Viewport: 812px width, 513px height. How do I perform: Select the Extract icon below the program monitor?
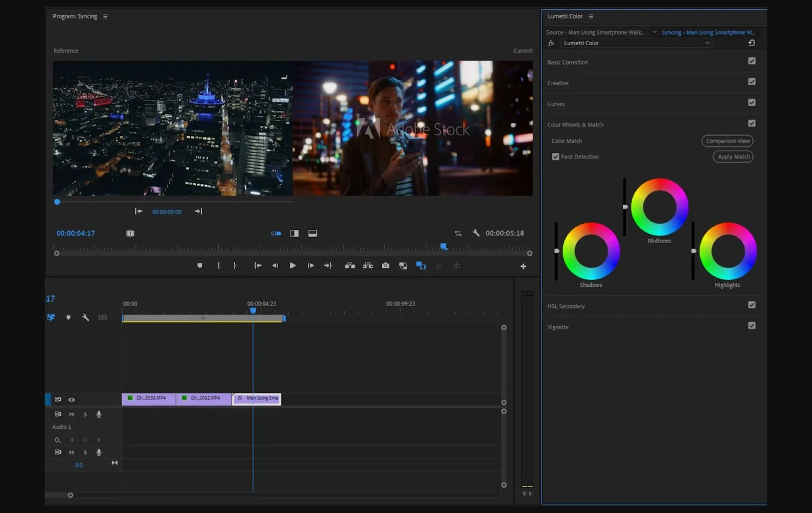coord(368,266)
